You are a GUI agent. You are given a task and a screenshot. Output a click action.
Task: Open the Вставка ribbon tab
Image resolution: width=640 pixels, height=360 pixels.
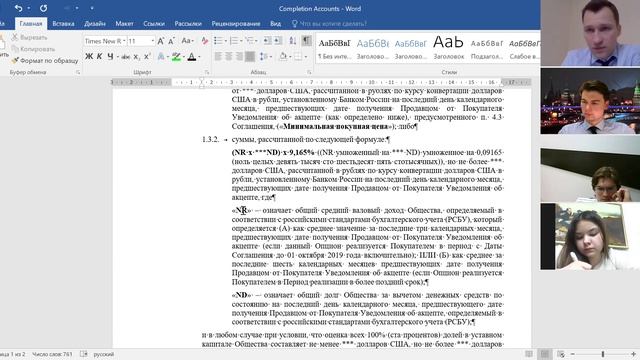tap(63, 24)
